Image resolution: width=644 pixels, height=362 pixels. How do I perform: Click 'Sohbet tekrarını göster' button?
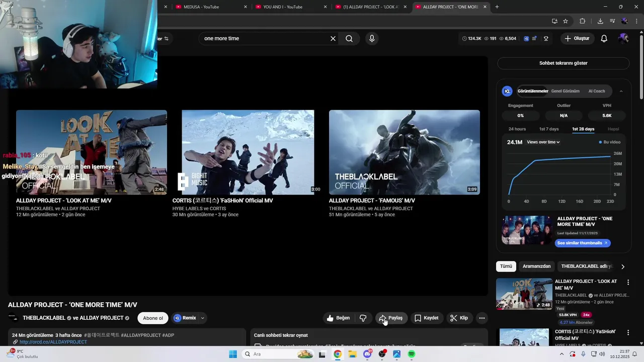pos(563,63)
